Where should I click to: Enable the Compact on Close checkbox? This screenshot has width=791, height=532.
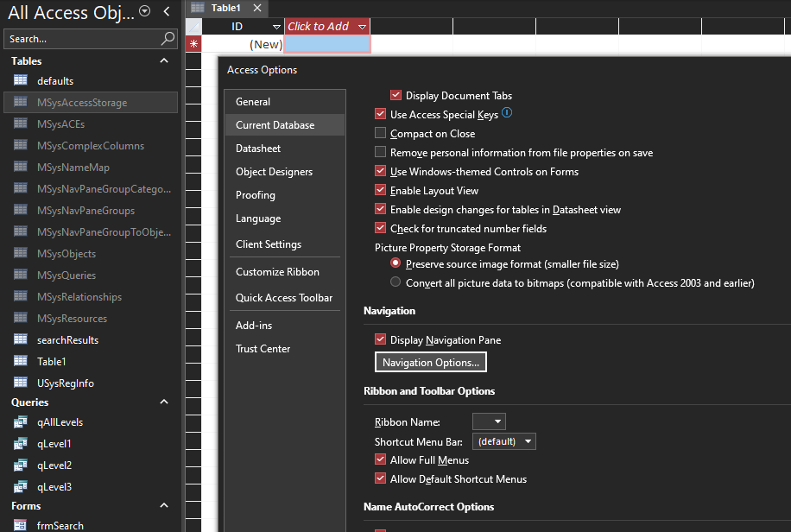381,134
